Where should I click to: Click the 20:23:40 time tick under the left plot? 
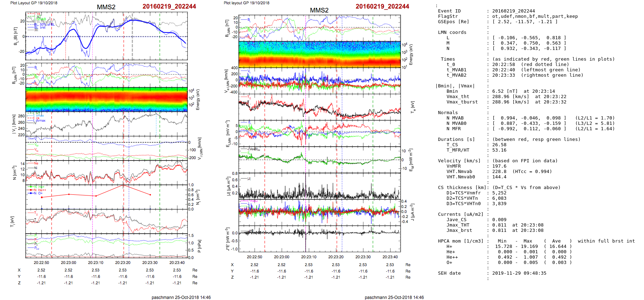point(177,263)
